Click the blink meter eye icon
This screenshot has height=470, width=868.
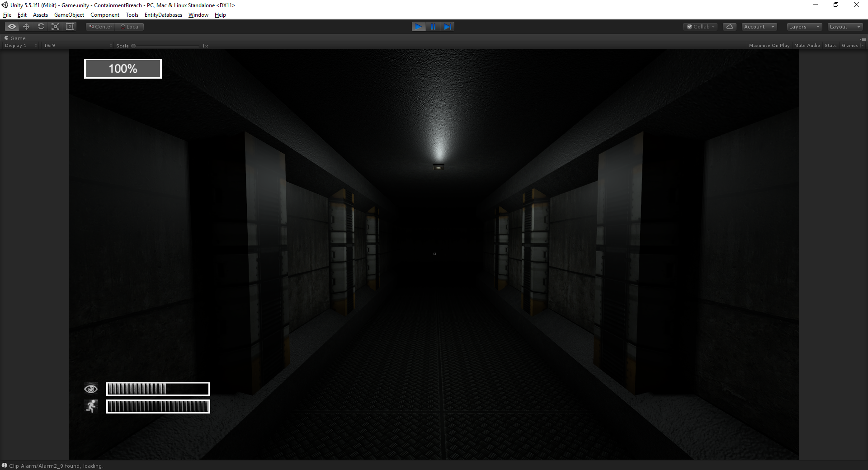click(91, 389)
